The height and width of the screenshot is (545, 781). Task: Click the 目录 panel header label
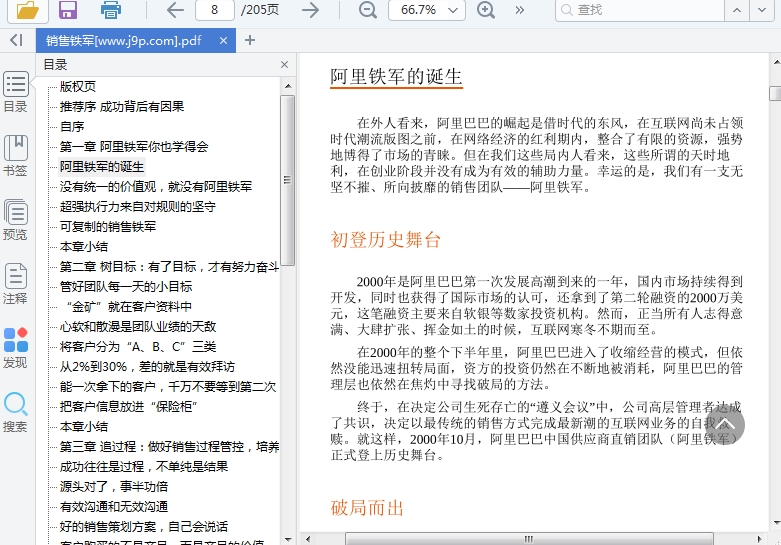point(55,65)
